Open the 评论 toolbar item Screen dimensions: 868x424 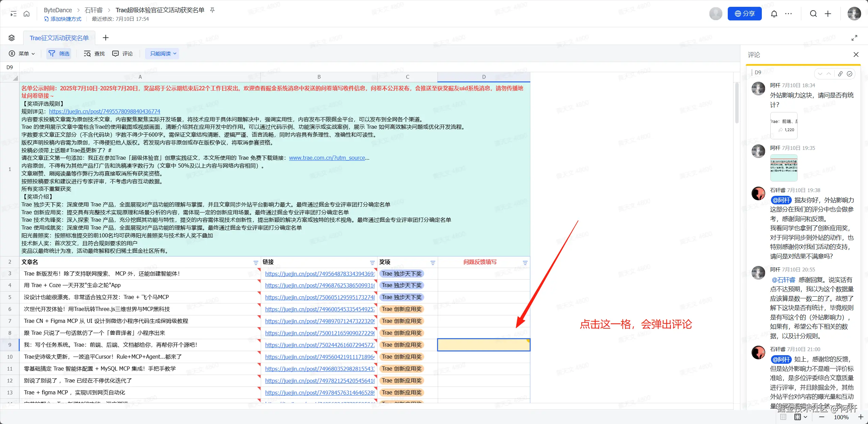pos(123,53)
